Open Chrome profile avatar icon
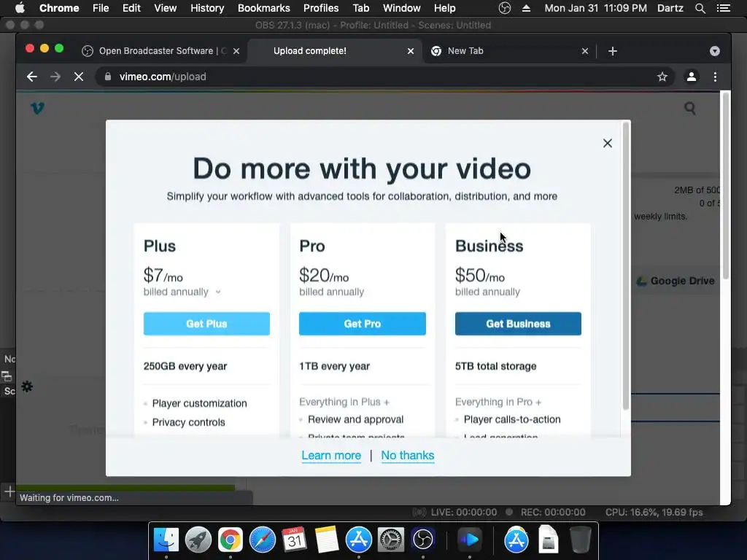 click(692, 77)
